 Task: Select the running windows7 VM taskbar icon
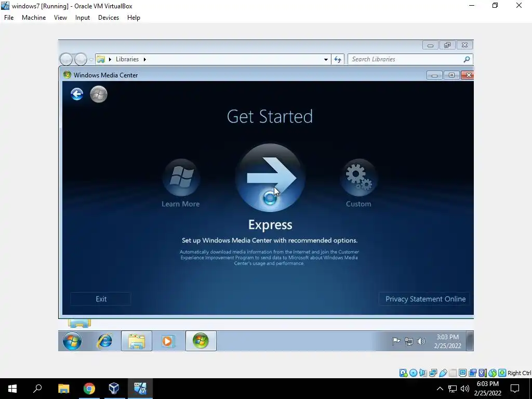140,389
